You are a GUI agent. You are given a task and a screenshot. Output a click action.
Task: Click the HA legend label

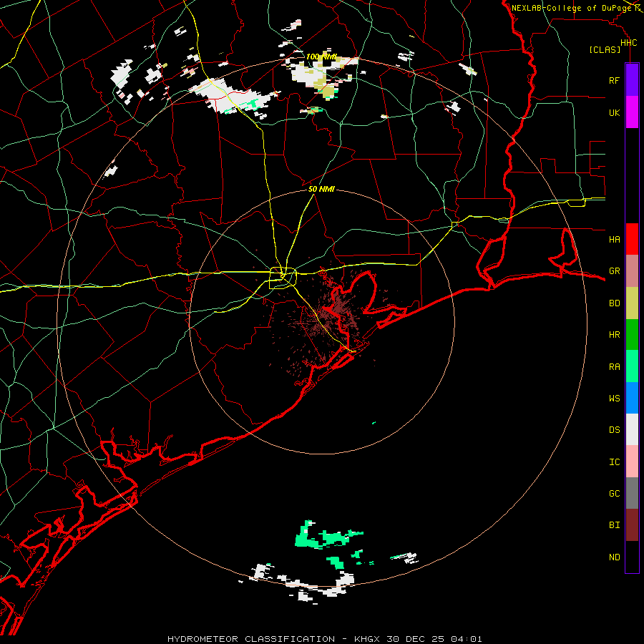614,239
